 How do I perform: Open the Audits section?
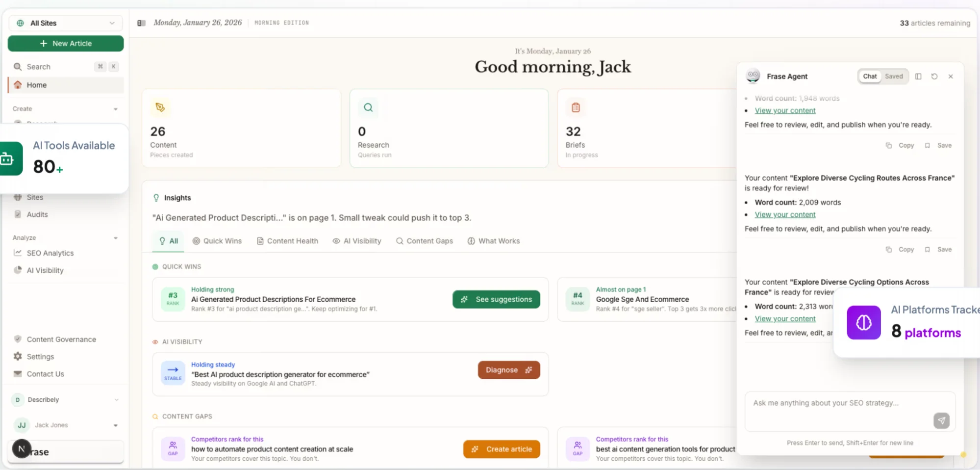point(36,214)
